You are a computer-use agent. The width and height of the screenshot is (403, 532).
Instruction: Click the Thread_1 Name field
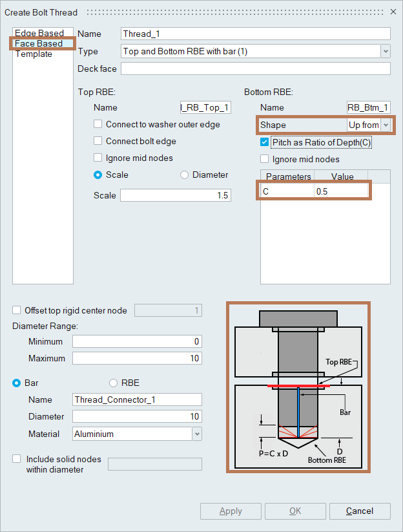tap(255, 34)
